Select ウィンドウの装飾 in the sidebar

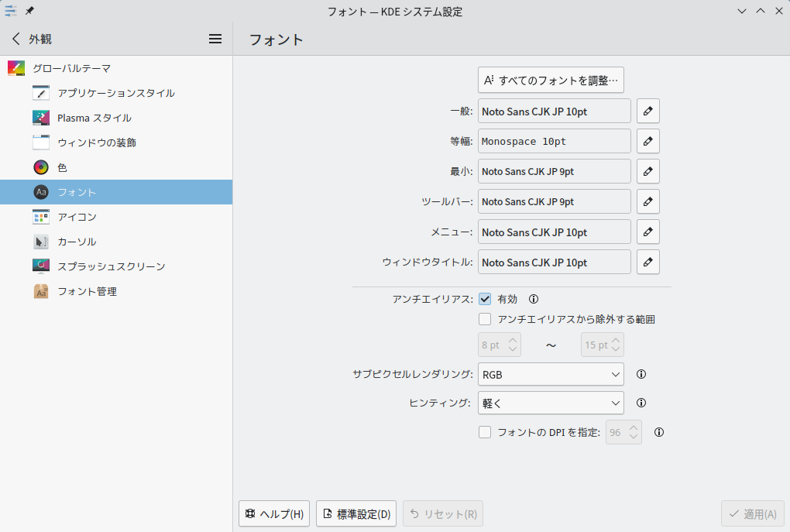[x=116, y=142]
